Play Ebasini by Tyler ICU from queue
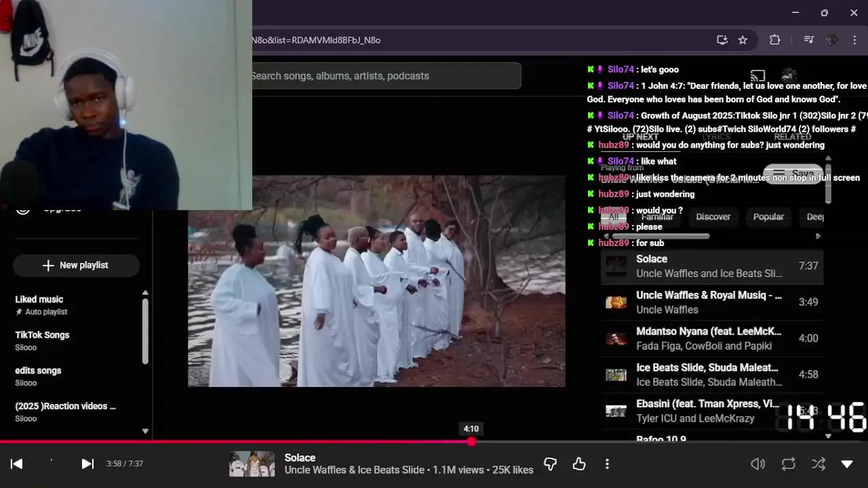The width and height of the screenshot is (868, 488). tap(712, 411)
